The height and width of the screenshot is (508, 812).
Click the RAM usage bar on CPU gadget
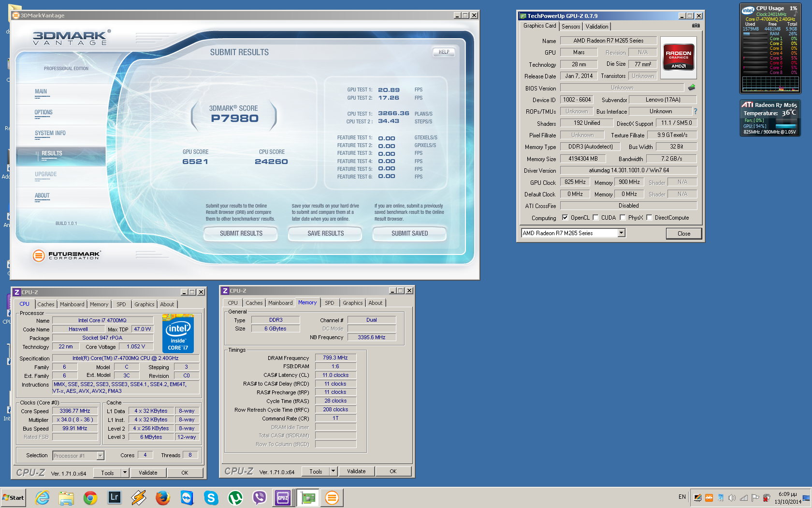[754, 34]
